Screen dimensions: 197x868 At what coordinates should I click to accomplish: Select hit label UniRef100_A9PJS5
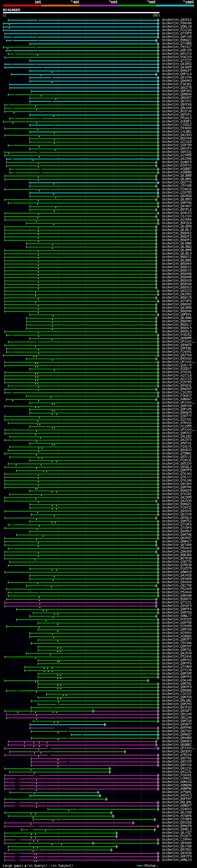tap(177, 50)
